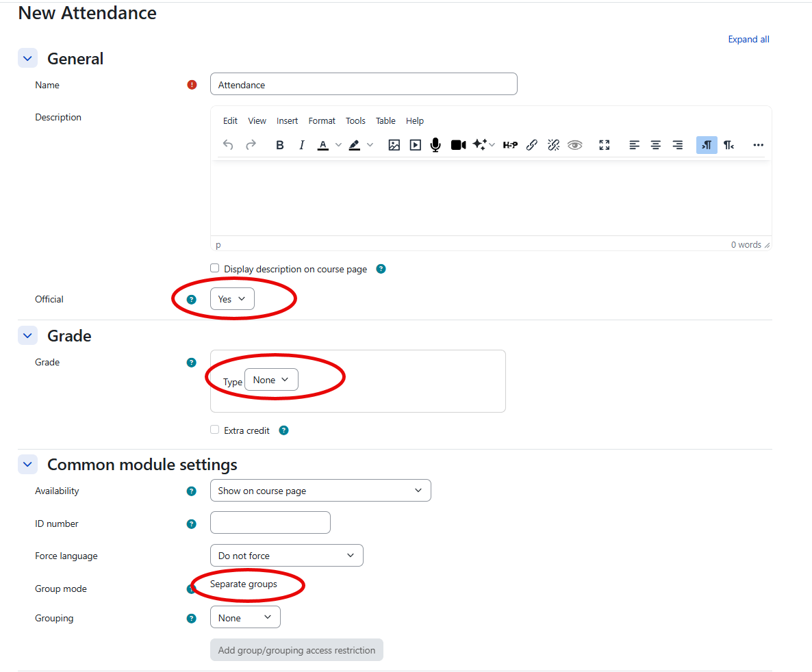Viewport: 812px width, 672px height.
Task: Click the editor resize handle near word count
Action: click(x=767, y=246)
